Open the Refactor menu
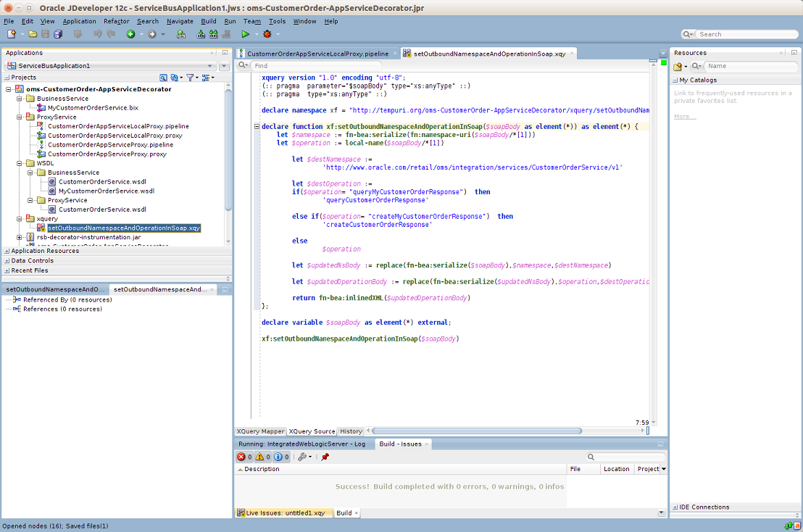This screenshot has width=803, height=532. pyautogui.click(x=116, y=21)
